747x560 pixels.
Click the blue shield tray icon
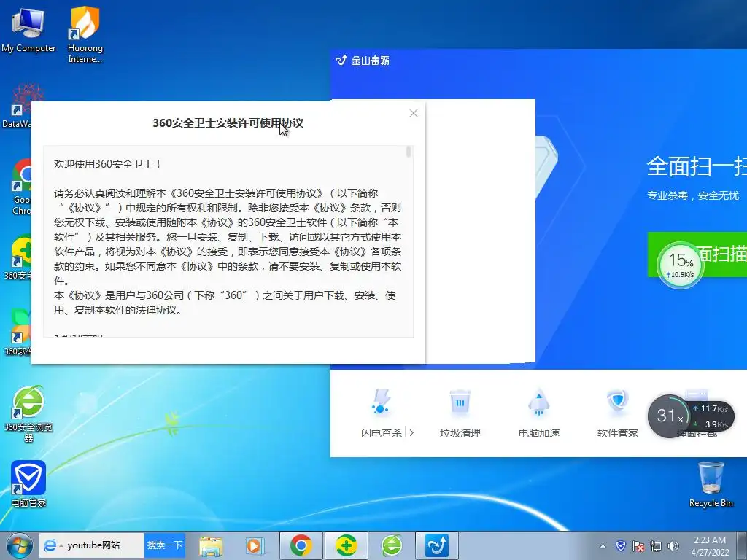click(x=620, y=545)
